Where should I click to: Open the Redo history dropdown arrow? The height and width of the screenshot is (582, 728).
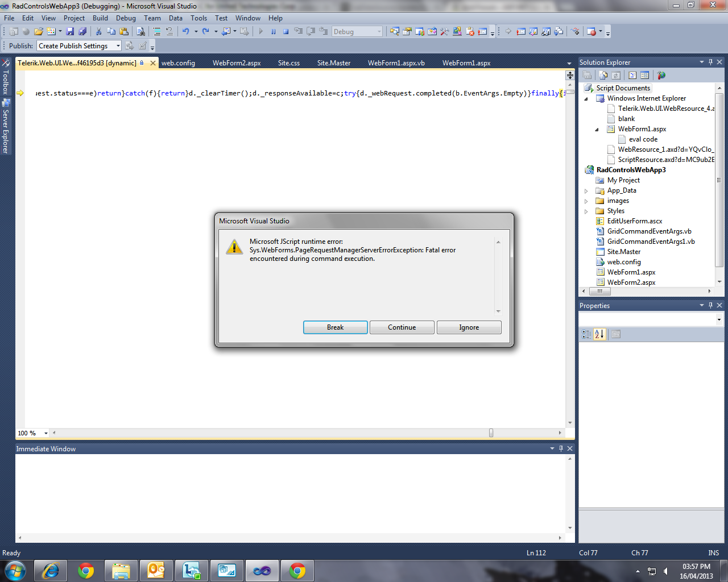pos(216,32)
